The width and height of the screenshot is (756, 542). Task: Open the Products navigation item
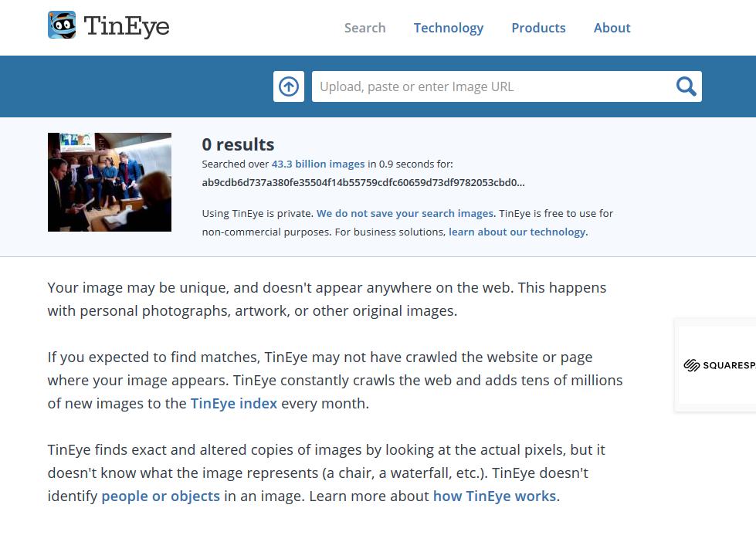pos(538,28)
